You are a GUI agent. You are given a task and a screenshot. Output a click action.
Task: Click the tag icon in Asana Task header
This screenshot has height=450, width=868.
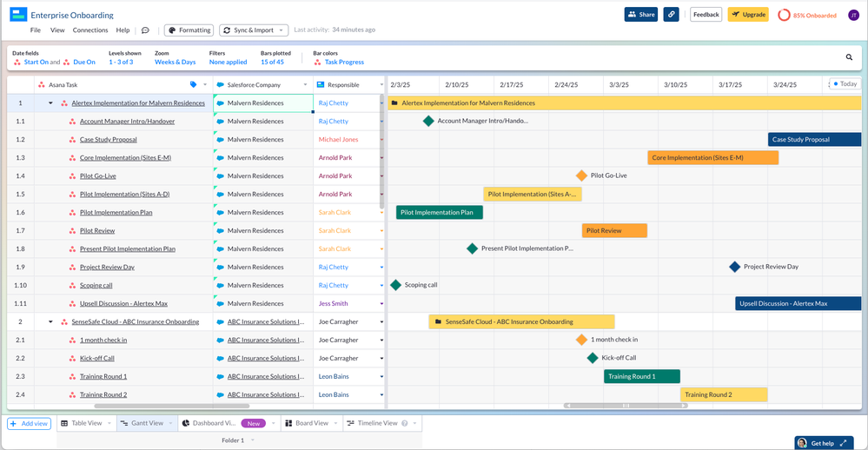coord(193,84)
